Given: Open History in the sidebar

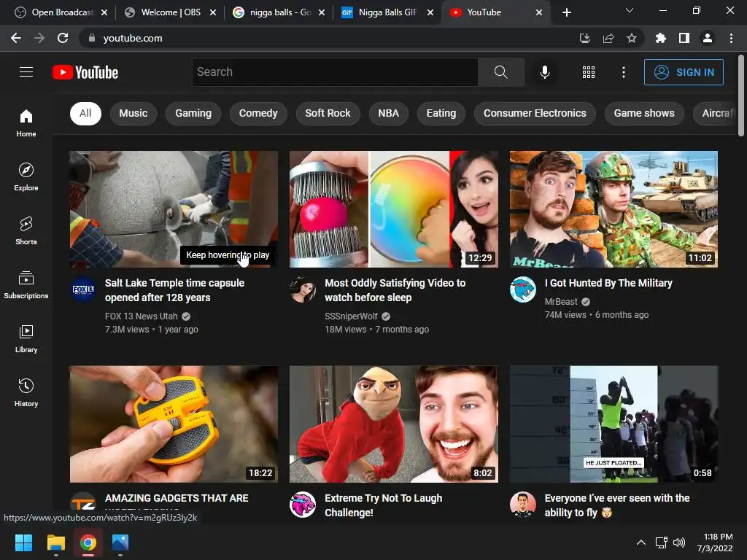Looking at the screenshot, I should tap(26, 392).
